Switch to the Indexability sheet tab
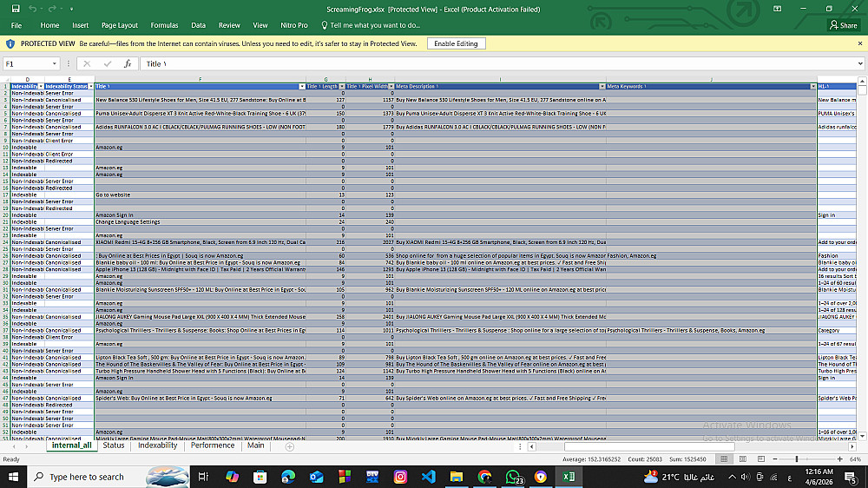 tap(158, 445)
